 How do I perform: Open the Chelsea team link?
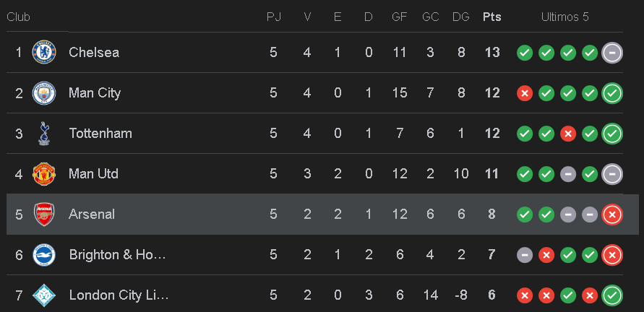pos(94,53)
